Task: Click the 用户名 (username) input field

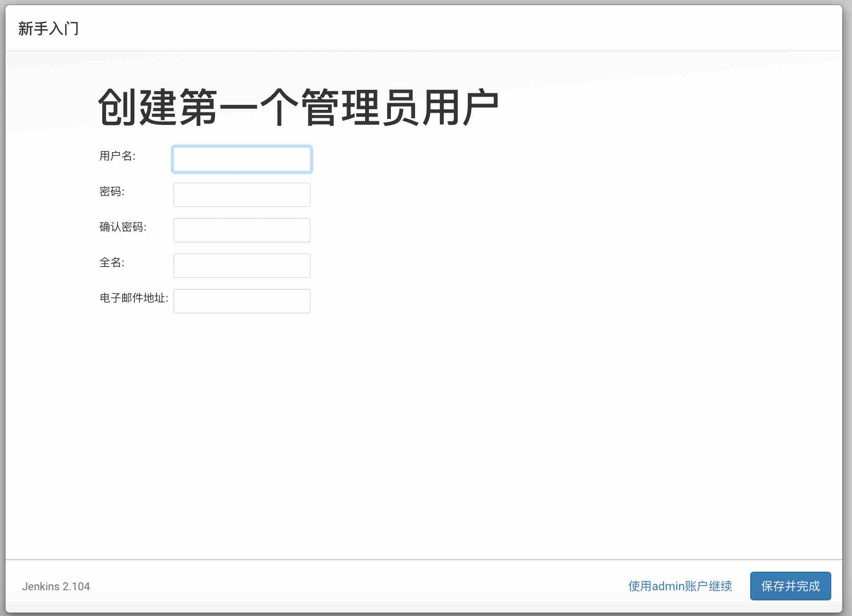Action: 242,159
